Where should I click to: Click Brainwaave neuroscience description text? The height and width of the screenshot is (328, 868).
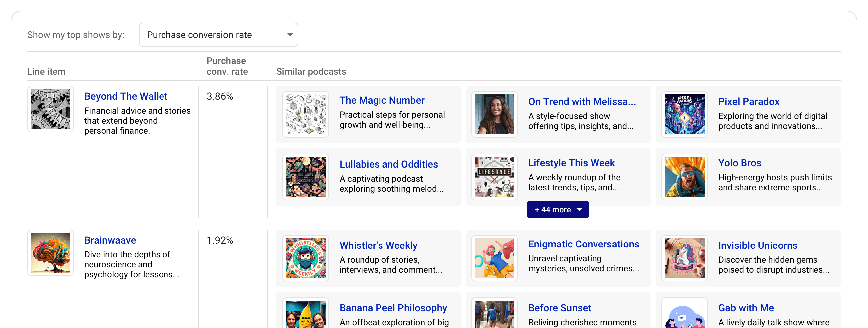(132, 264)
